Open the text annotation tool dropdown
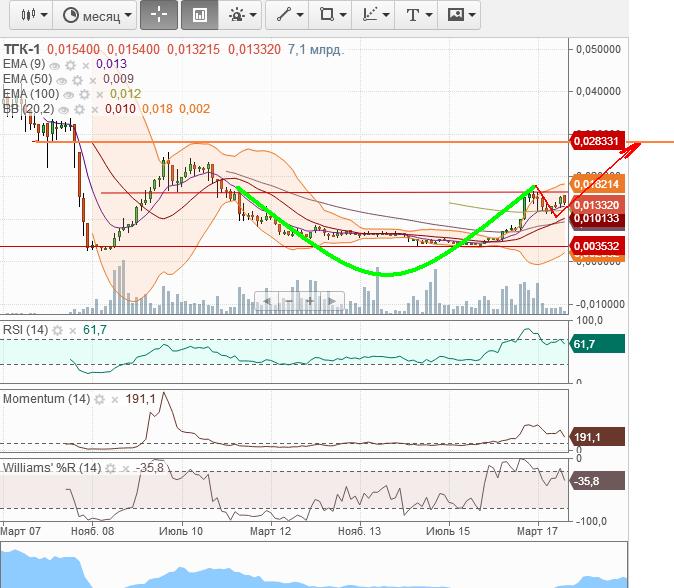This screenshot has height=588, width=674. point(417,15)
